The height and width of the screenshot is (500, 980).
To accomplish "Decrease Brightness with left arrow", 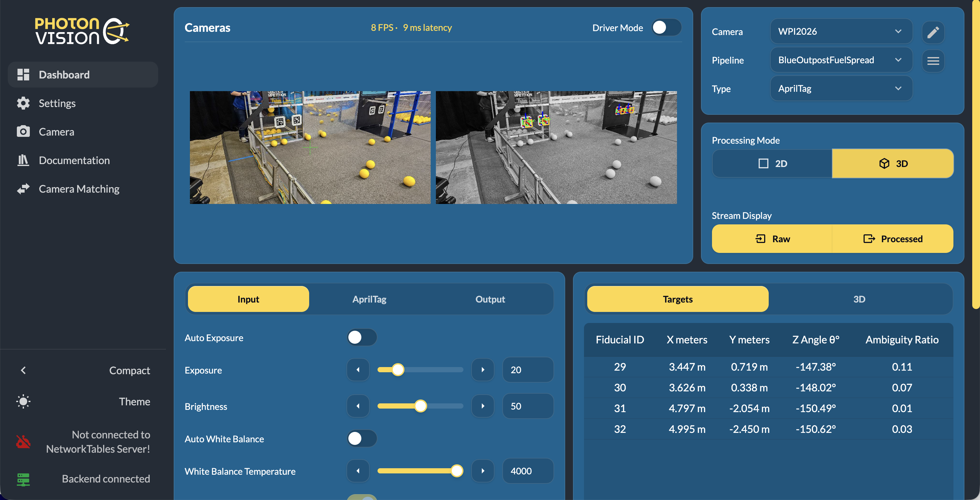I will [x=358, y=406].
